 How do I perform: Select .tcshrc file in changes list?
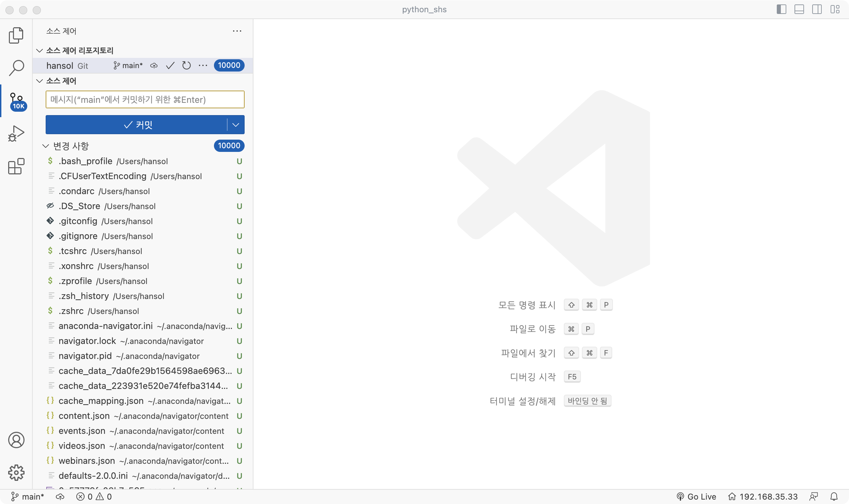143,251
